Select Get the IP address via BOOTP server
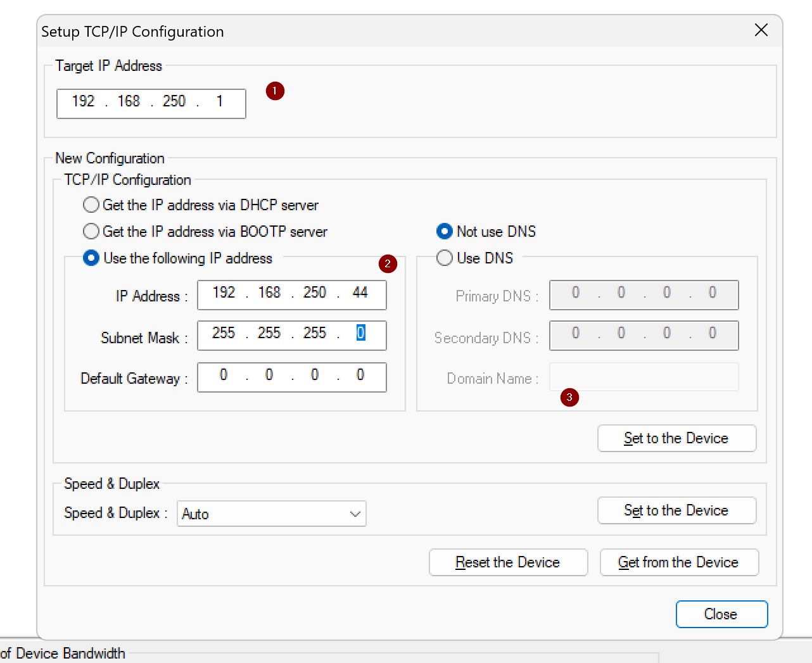 pyautogui.click(x=92, y=232)
